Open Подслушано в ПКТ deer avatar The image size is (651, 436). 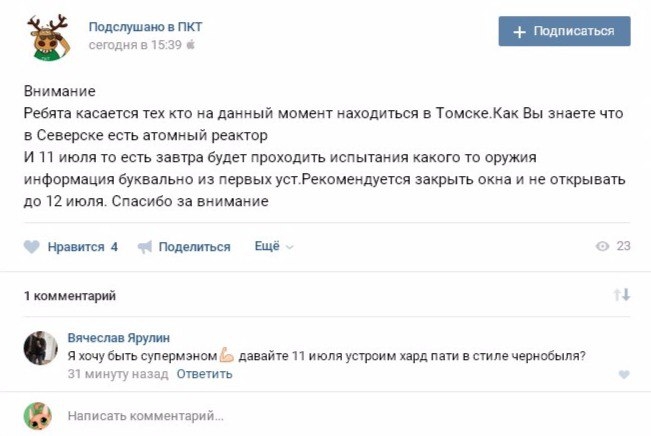point(49,37)
